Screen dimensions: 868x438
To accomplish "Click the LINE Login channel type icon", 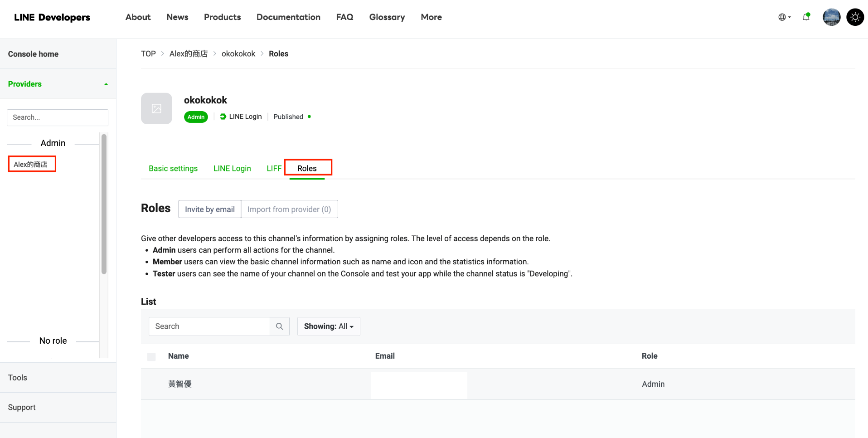I will (x=223, y=117).
